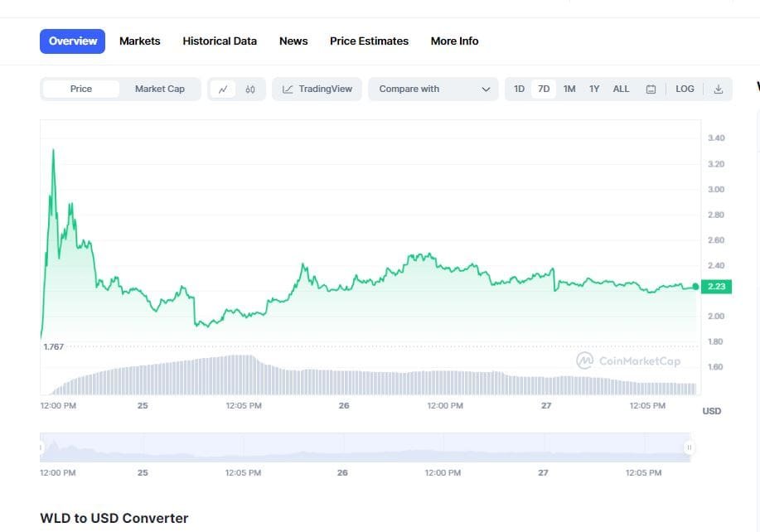
Task: Open the calendar date range picker
Action: coord(651,88)
